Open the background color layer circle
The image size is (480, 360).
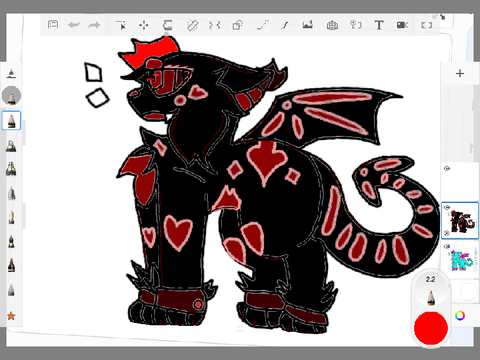pyautogui.click(x=468, y=291)
